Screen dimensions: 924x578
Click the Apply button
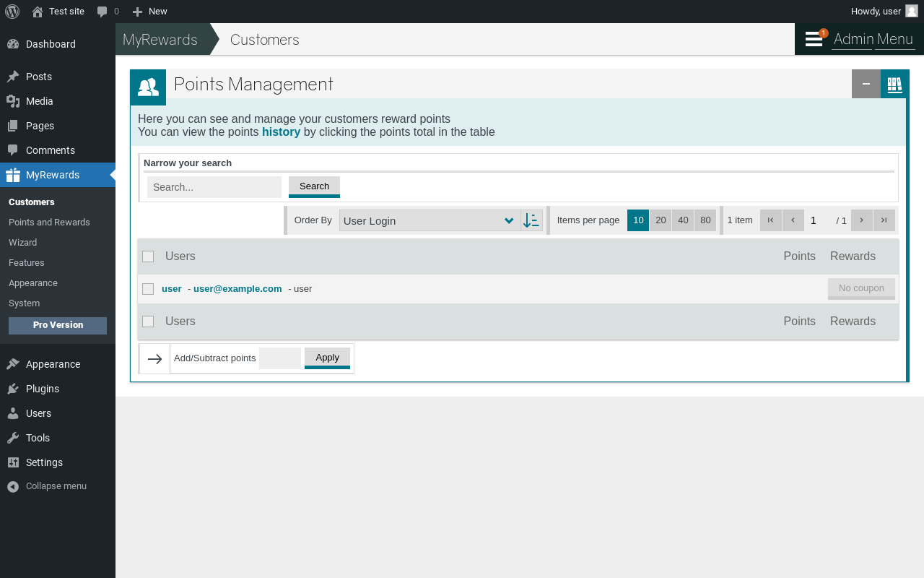[x=327, y=358]
